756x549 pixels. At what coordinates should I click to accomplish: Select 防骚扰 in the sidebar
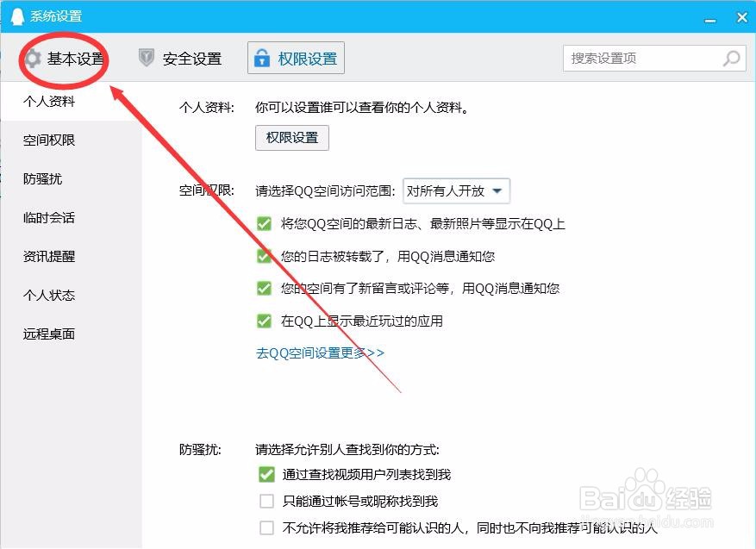coord(43,178)
